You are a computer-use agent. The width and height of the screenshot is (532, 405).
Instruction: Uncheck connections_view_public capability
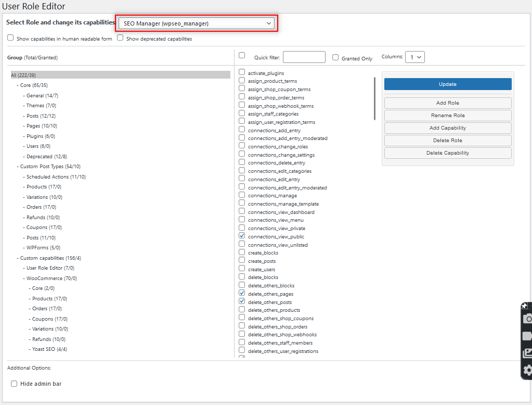click(x=242, y=235)
